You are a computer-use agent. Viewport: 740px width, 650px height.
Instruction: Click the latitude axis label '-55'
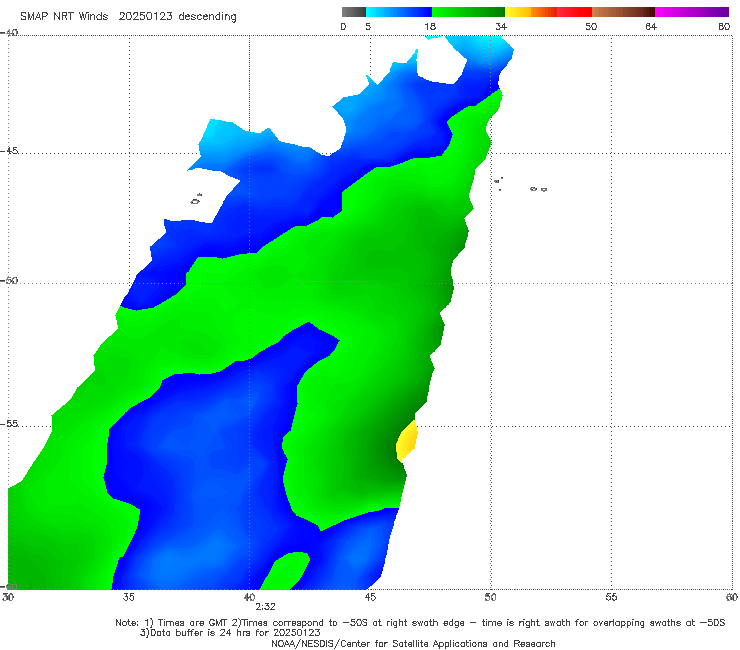point(9,424)
